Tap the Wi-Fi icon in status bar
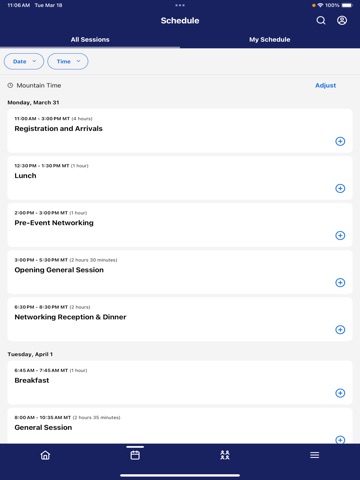The image size is (360, 480). [320, 5]
